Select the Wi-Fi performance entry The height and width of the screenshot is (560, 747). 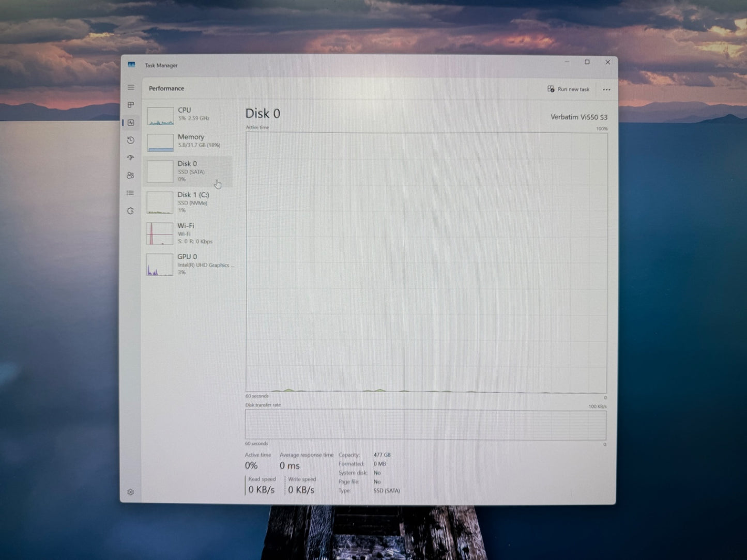click(x=189, y=233)
